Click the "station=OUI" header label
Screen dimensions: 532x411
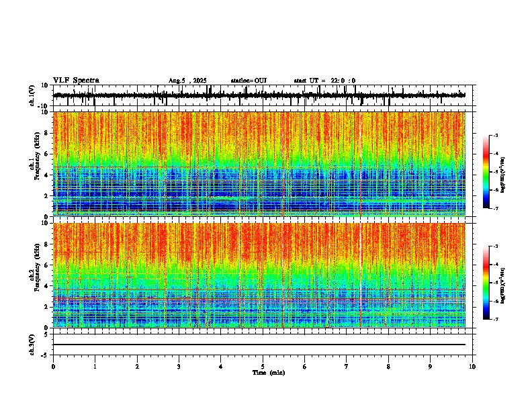[x=249, y=81]
